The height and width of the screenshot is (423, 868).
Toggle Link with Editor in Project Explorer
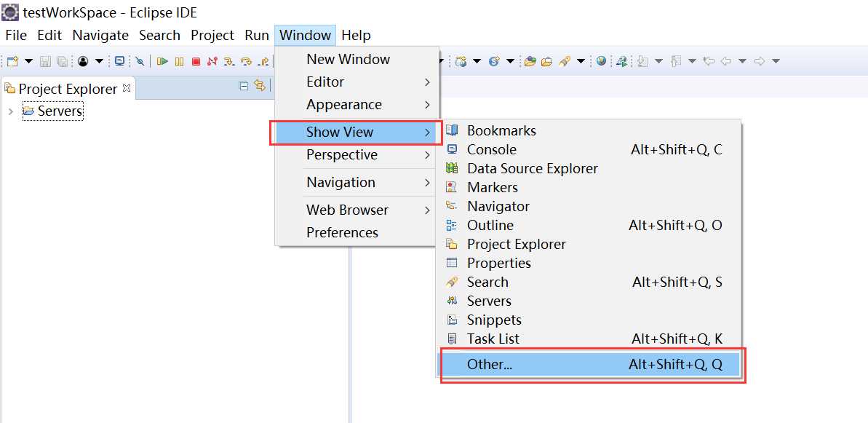click(x=259, y=86)
